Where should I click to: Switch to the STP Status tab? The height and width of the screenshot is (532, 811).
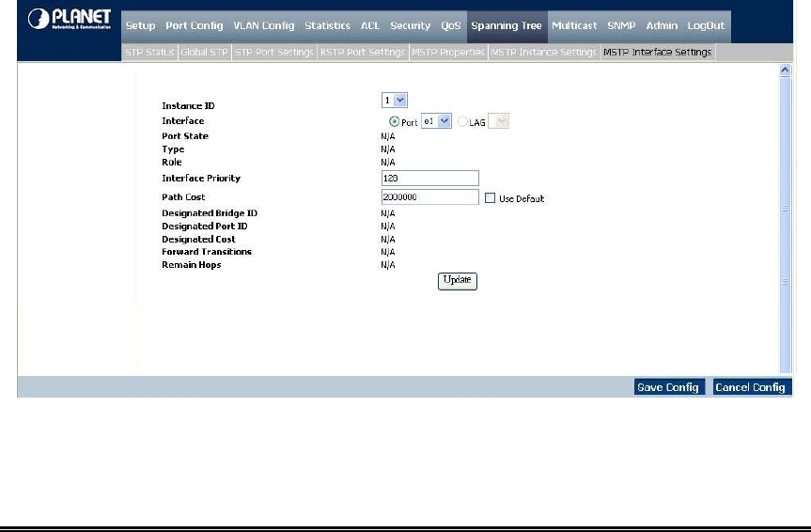click(x=149, y=53)
